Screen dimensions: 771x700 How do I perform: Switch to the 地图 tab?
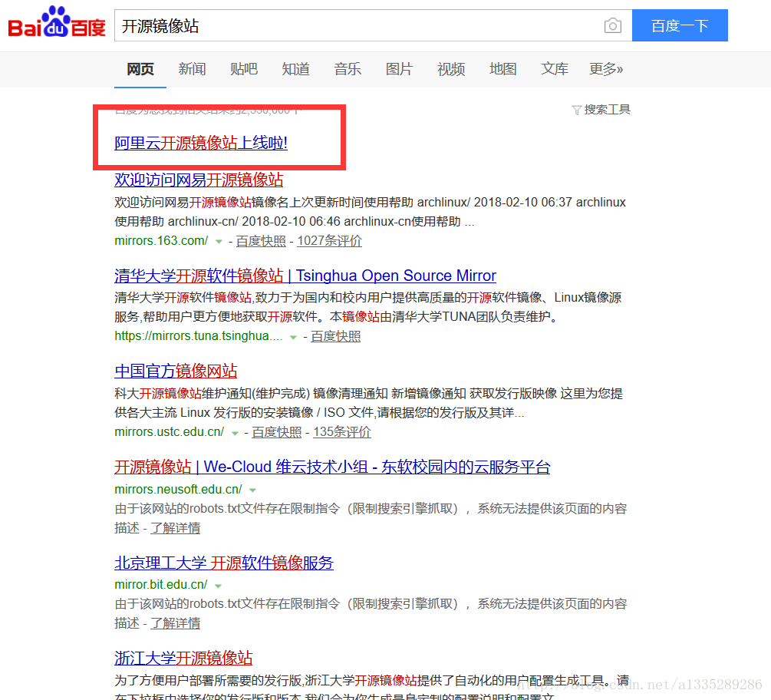click(x=503, y=69)
